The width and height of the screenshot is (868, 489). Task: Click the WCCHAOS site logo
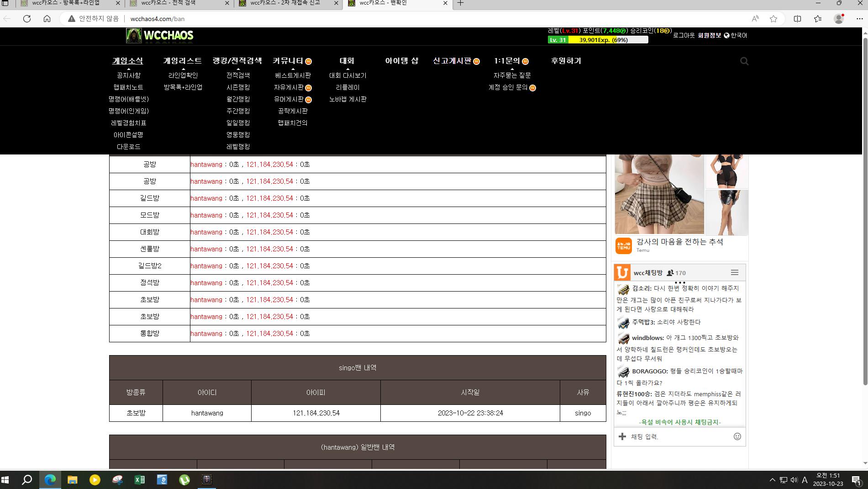(x=160, y=35)
